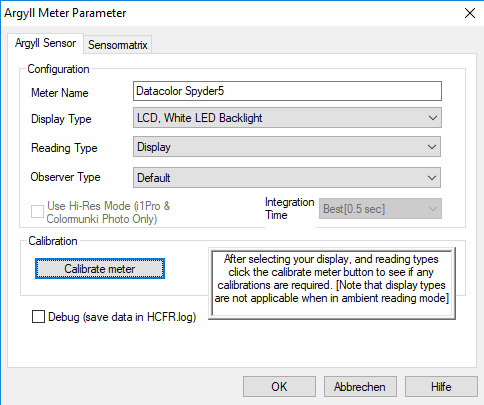Select the Argyll Sensor tab

(x=45, y=43)
